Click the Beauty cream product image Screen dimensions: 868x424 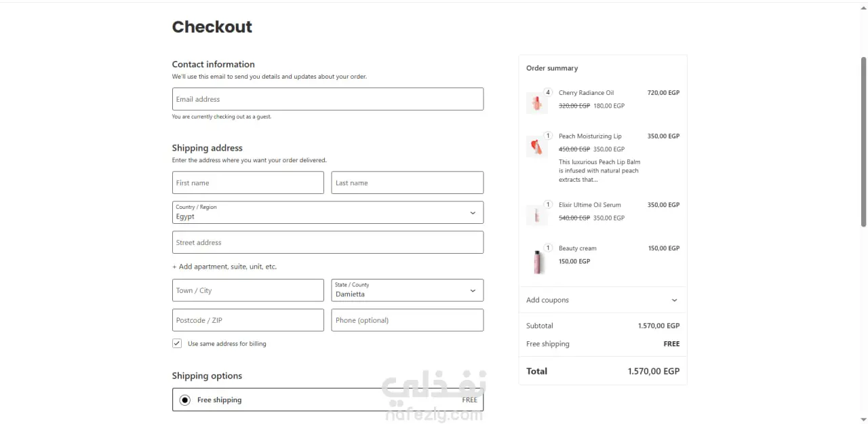pos(538,261)
